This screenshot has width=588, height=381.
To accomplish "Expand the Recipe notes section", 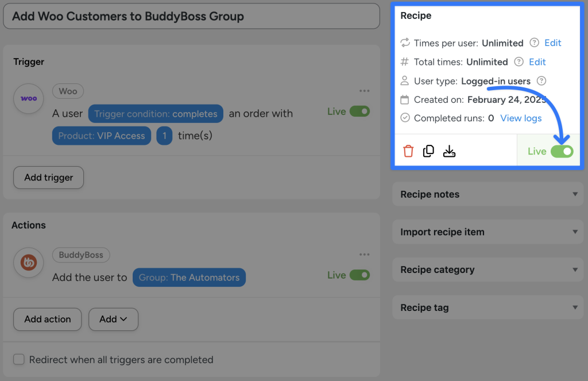I will click(x=488, y=194).
